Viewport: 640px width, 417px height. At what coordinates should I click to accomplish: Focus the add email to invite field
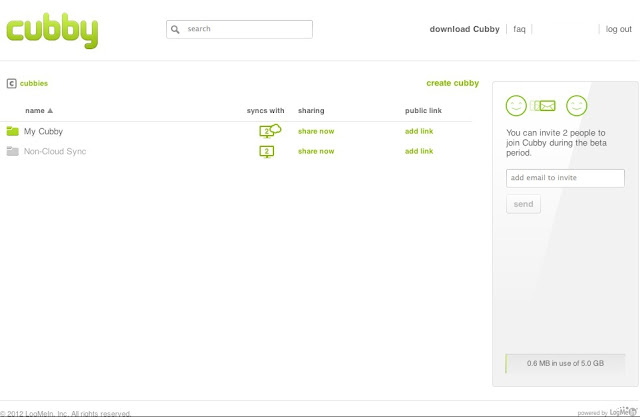[x=565, y=178]
